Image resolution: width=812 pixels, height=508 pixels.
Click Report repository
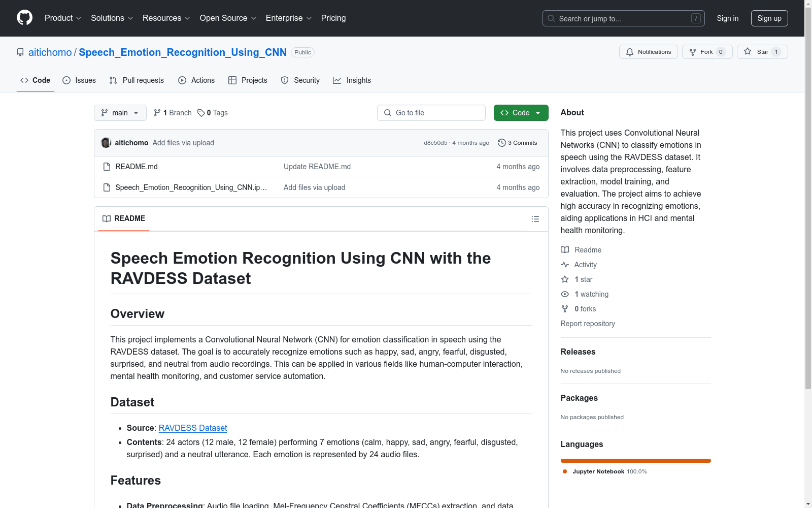pyautogui.click(x=588, y=324)
